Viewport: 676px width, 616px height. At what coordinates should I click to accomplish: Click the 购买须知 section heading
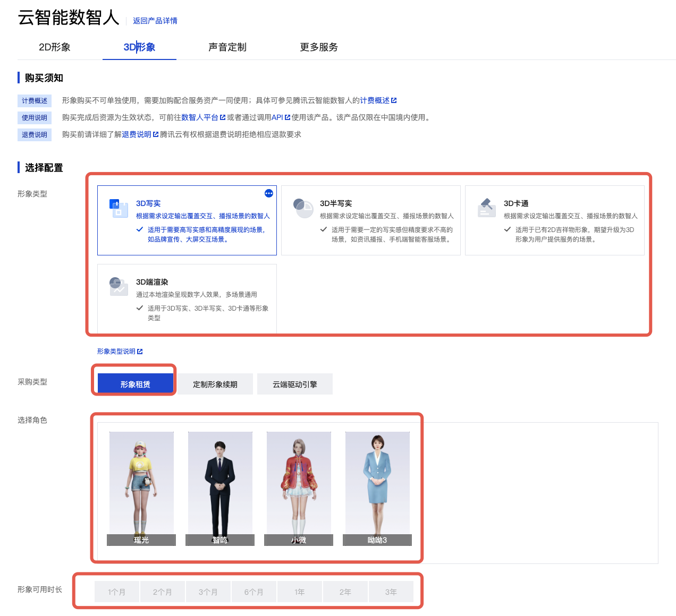pos(44,78)
